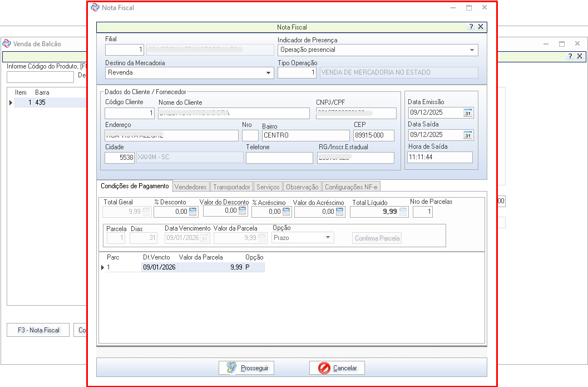Open the Configurações NF-e tab
The width and height of the screenshot is (588, 387).
(x=350, y=187)
